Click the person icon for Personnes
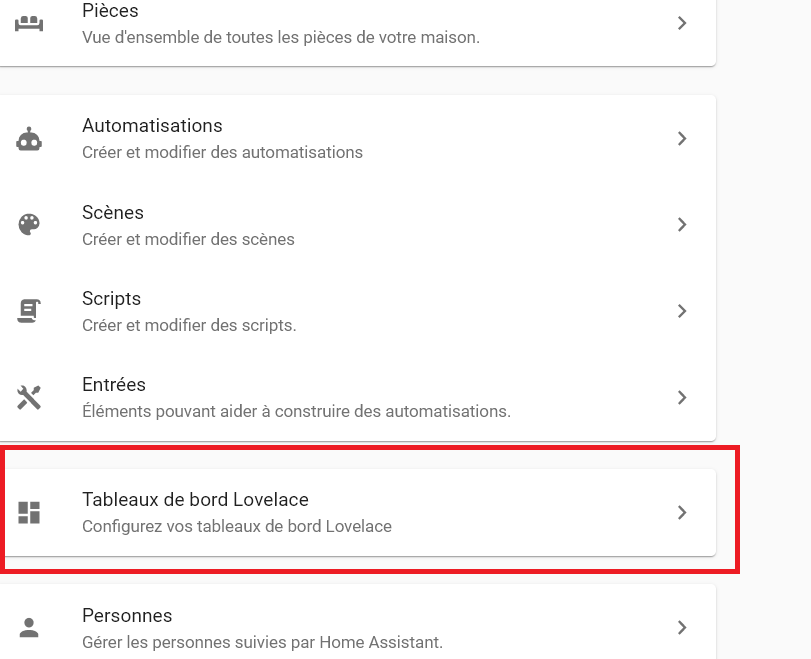The height and width of the screenshot is (659, 811). pos(29,628)
